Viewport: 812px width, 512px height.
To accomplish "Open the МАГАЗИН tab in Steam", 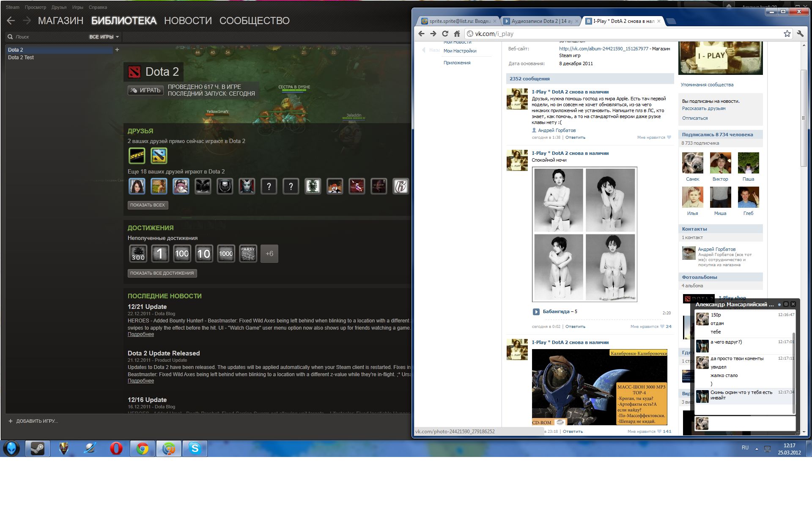I will (60, 21).
